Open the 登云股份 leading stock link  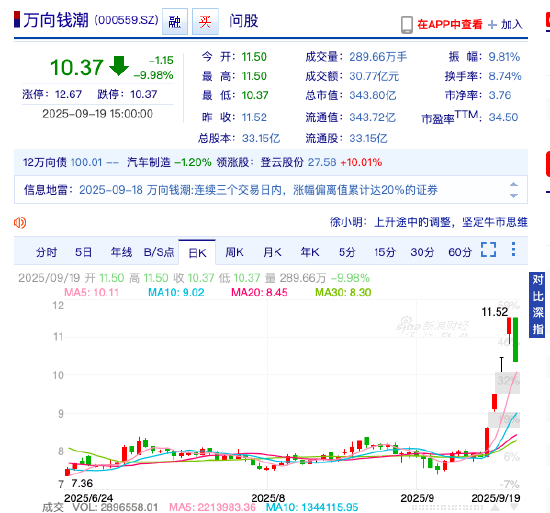pyautogui.click(x=282, y=162)
